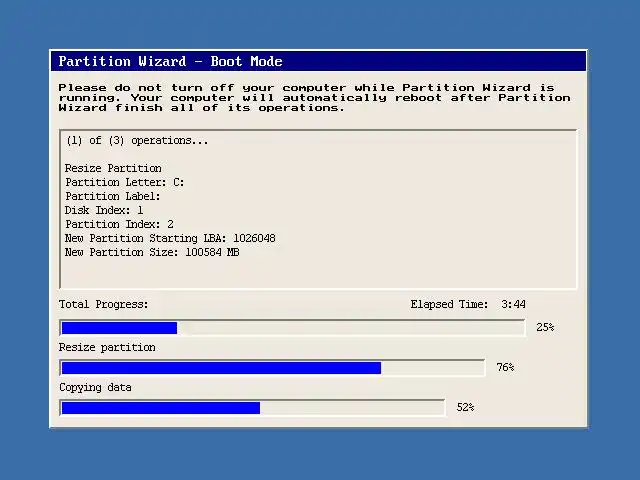Click the 'Resize Partition' operation heading
This screenshot has height=480, width=640.
pyautogui.click(x=113, y=168)
